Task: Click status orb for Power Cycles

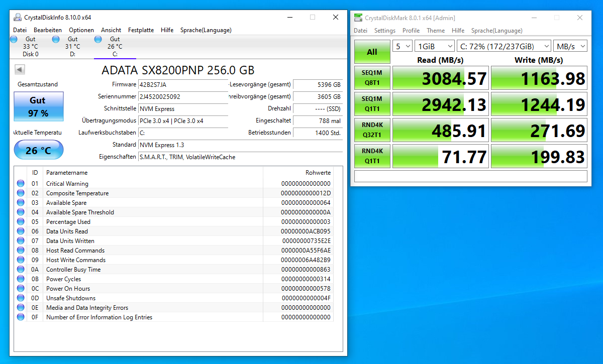Action: tap(21, 279)
